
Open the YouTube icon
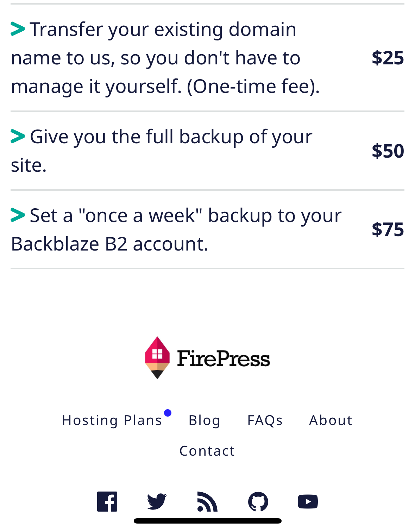click(308, 501)
